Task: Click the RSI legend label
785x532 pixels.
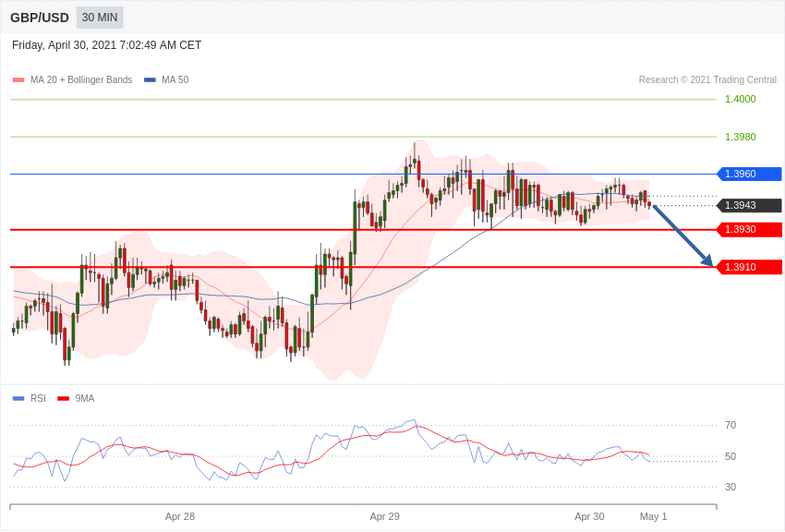Action: click(x=38, y=398)
